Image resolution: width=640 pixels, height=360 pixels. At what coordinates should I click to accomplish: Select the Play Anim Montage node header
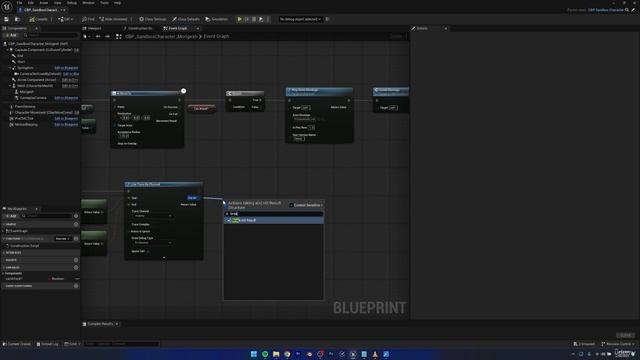(x=320, y=91)
